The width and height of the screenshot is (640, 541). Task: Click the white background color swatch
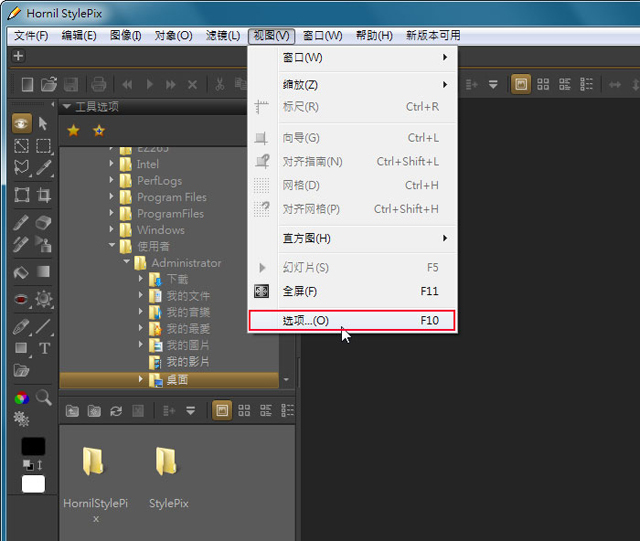33,484
